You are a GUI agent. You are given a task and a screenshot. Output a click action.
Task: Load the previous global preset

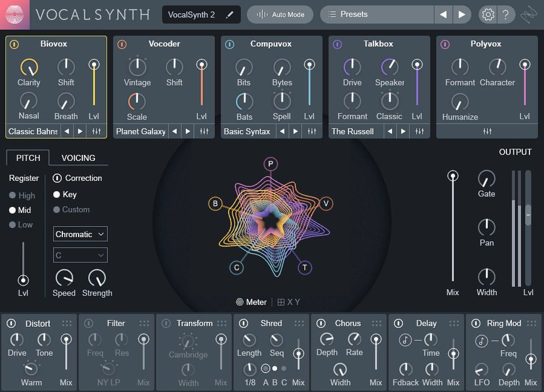(443, 14)
